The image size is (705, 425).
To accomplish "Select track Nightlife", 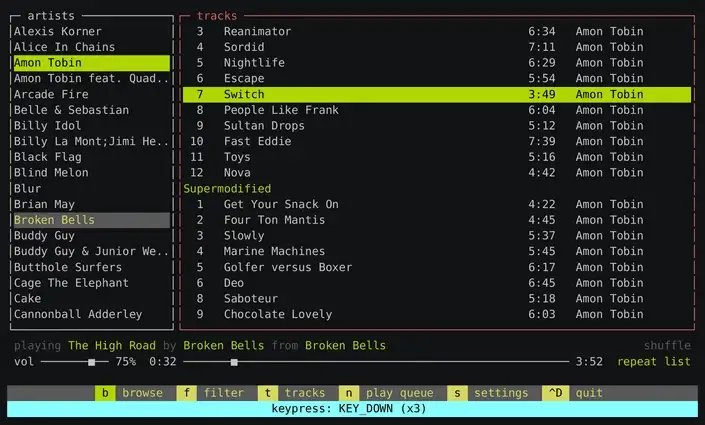I will click(437, 63).
